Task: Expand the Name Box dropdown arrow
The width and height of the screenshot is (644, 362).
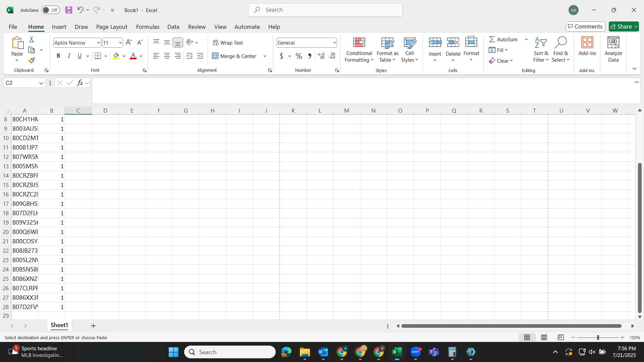Action: coord(41,83)
